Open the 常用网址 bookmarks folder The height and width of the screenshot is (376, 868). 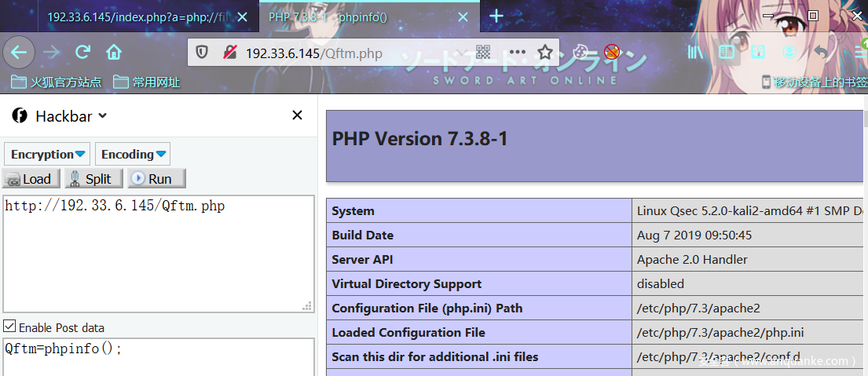point(147,82)
